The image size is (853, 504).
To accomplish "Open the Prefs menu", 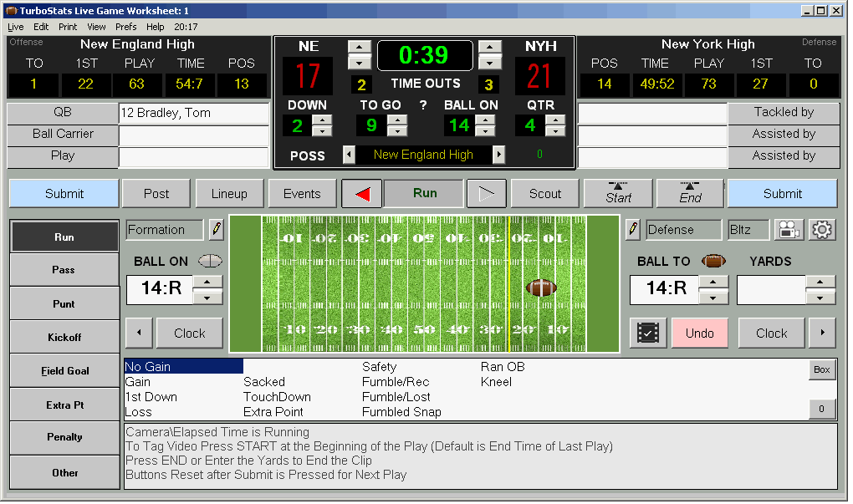I will [x=125, y=27].
